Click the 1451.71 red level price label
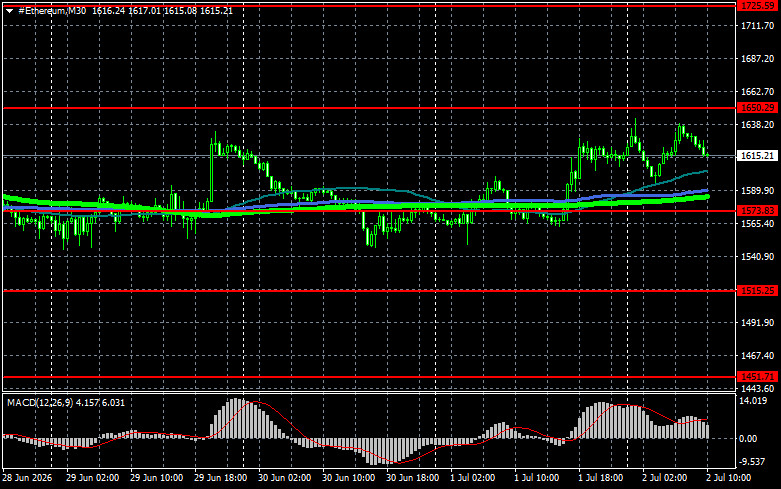Image resolution: width=781 pixels, height=489 pixels. pos(758,376)
